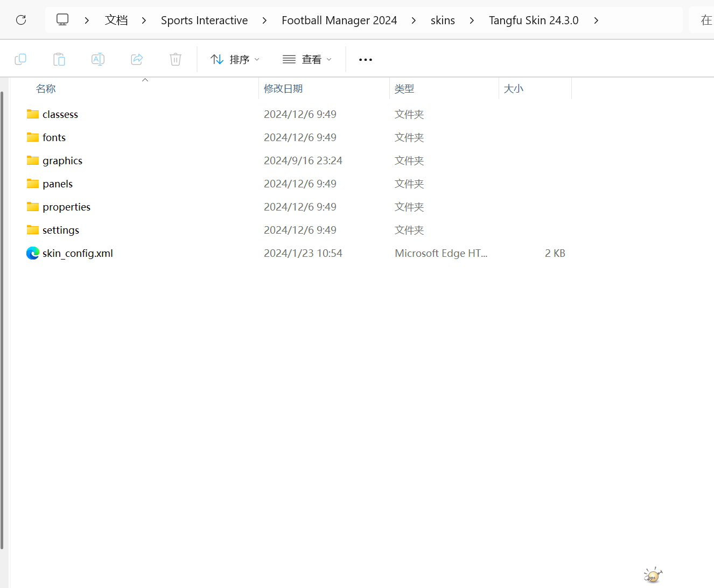Select the fonts file name
This screenshot has height=588, width=714.
click(x=54, y=137)
